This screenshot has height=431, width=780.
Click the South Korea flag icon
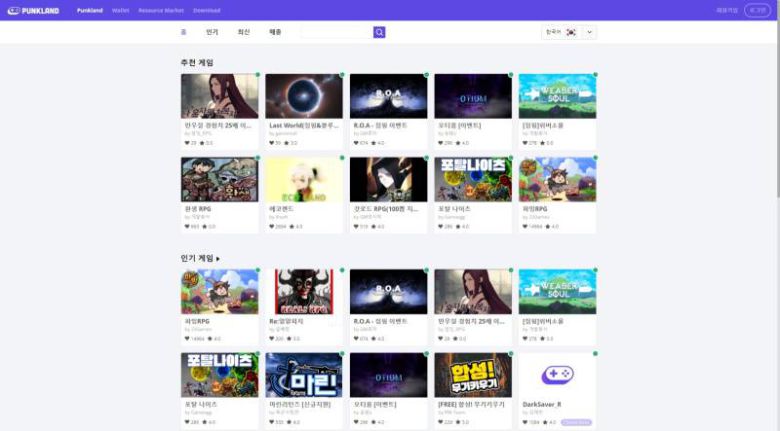pos(571,32)
